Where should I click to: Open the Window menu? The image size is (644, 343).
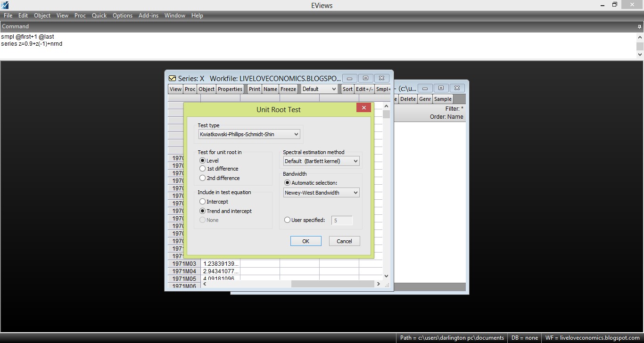tap(175, 16)
